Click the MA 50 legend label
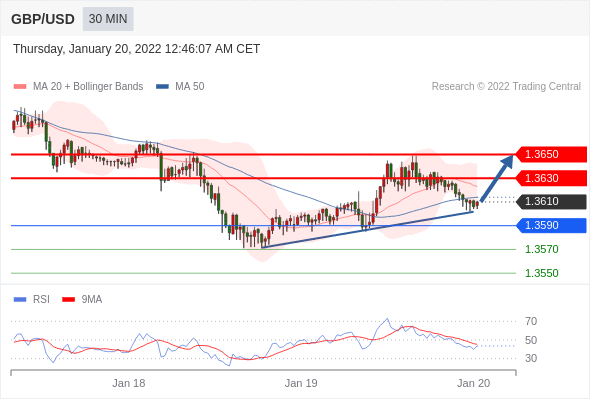Image resolution: width=590 pixels, height=400 pixels. point(190,87)
